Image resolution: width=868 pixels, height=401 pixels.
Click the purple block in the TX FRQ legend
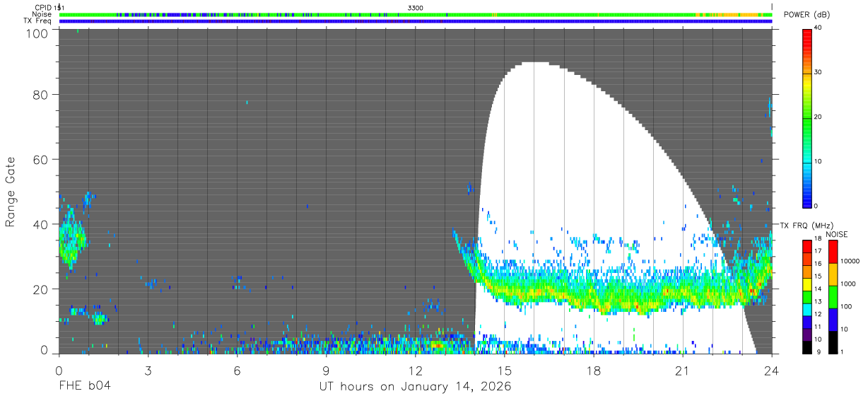click(807, 335)
